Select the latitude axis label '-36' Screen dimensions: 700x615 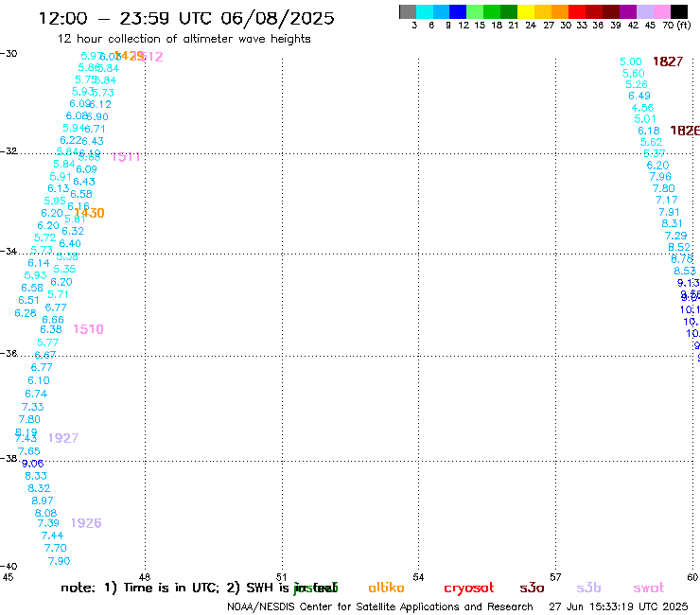(9, 353)
